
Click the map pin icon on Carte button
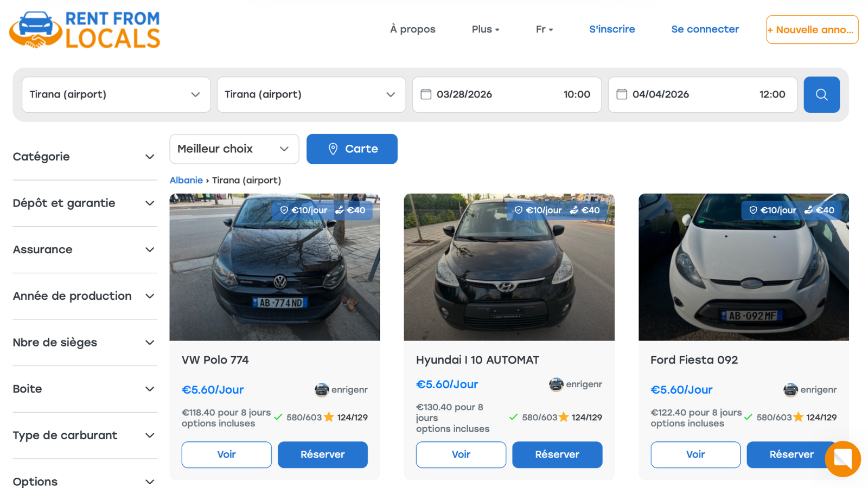(x=334, y=149)
